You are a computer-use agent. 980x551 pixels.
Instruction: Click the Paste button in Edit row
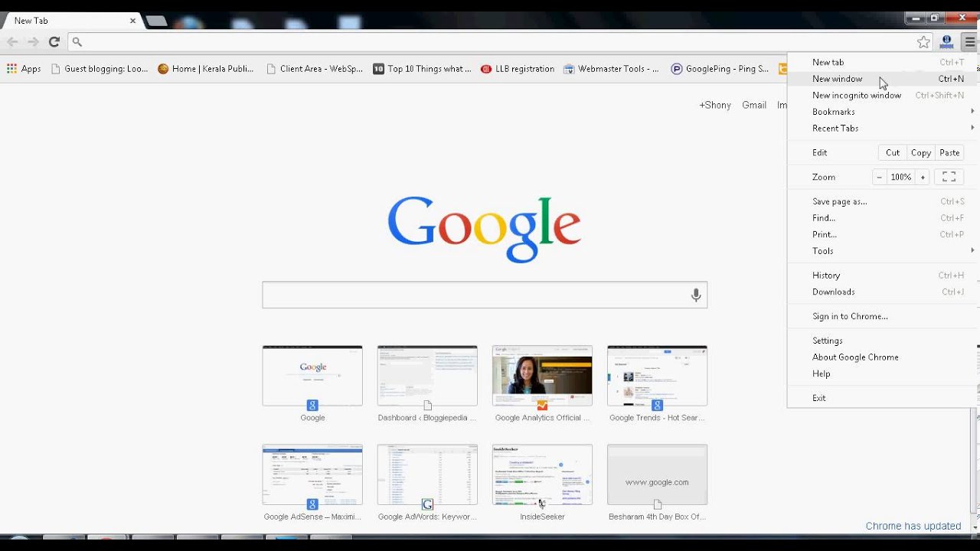[949, 153]
